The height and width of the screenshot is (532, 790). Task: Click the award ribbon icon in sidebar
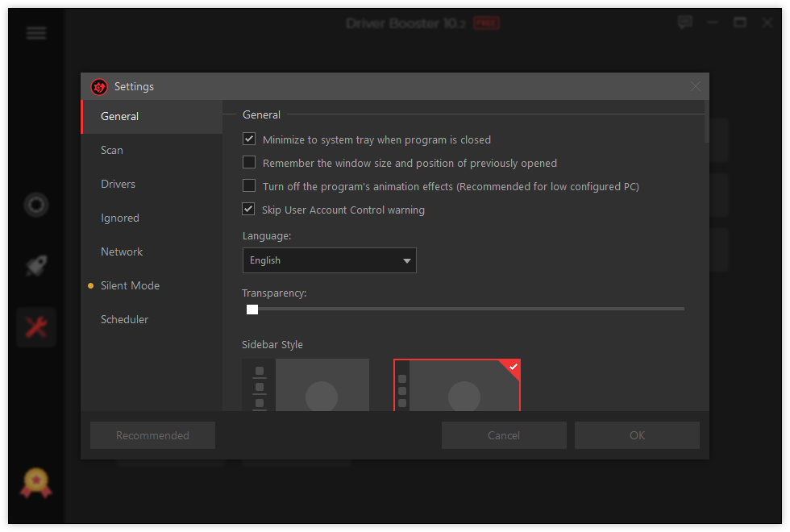click(x=35, y=483)
